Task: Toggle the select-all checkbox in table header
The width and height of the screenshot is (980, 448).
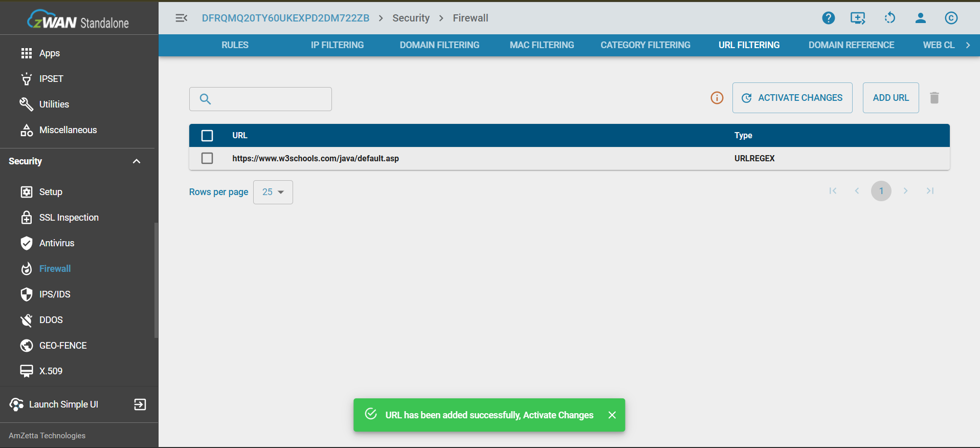Action: point(207,136)
